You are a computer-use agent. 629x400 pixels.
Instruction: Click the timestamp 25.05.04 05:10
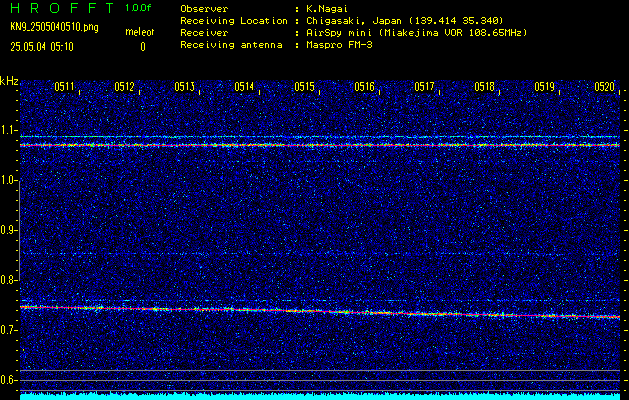coord(42,47)
